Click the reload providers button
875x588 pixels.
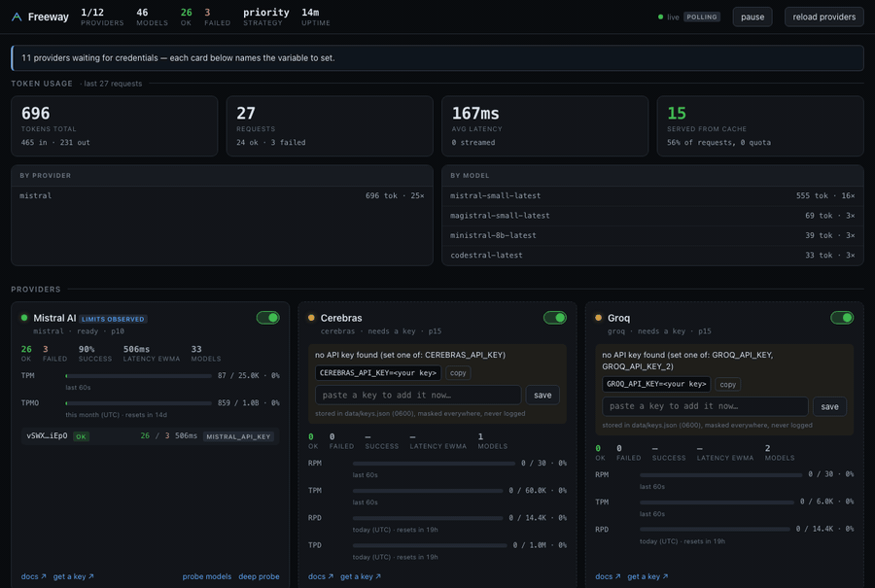[823, 17]
